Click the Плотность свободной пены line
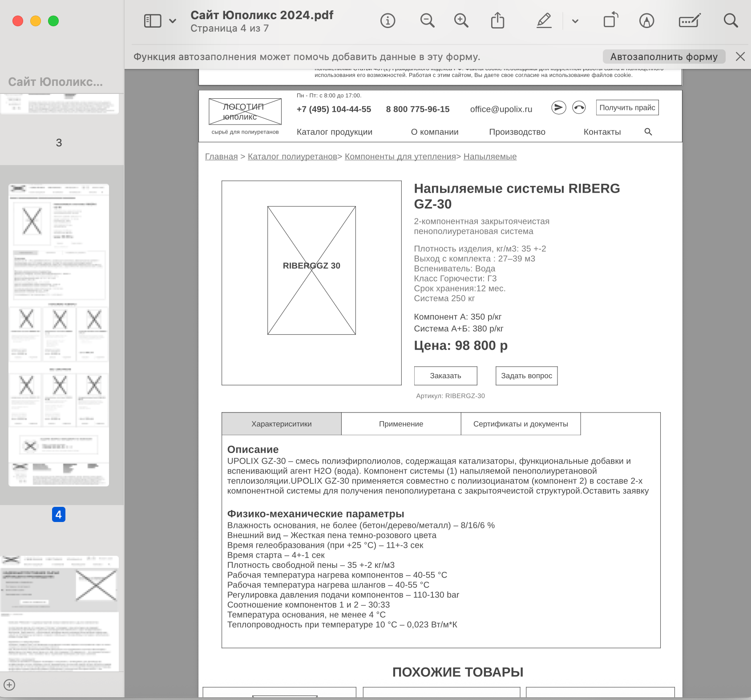The width and height of the screenshot is (751, 700). click(x=311, y=565)
